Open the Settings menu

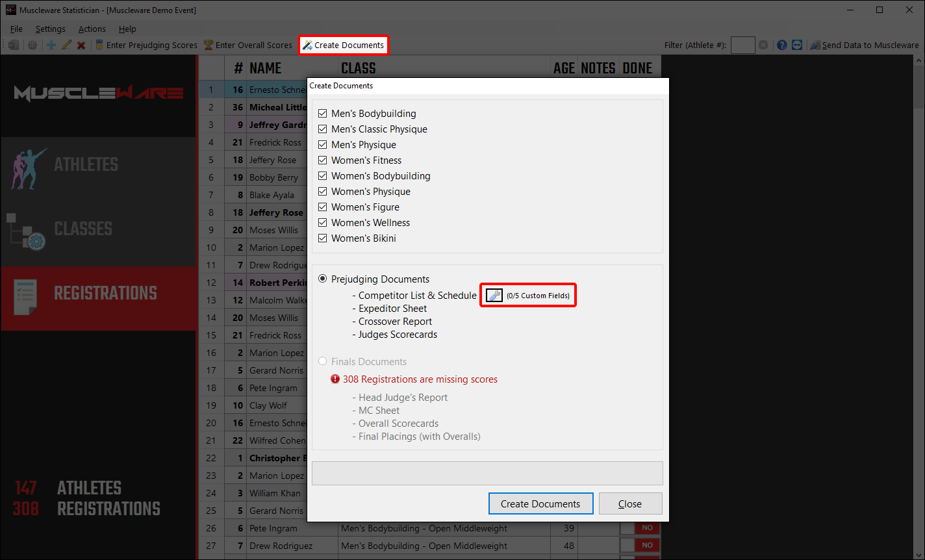coord(50,29)
